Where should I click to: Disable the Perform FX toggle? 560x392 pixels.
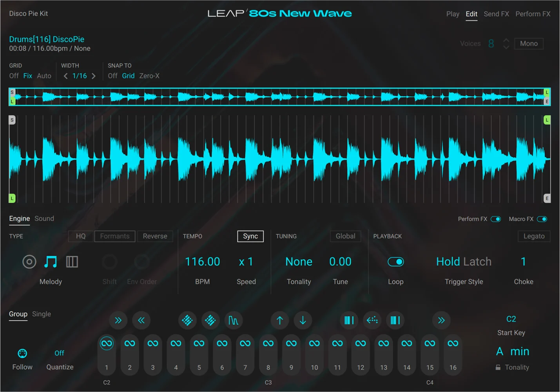(x=496, y=219)
